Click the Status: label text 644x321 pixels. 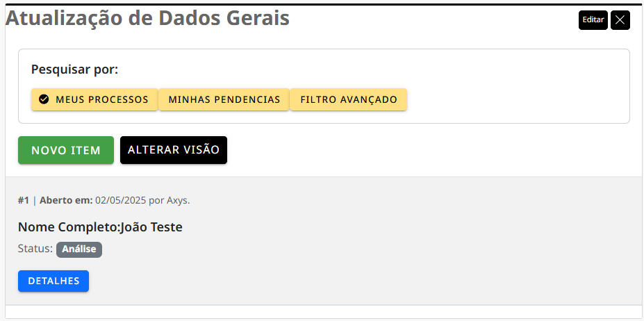35,249
